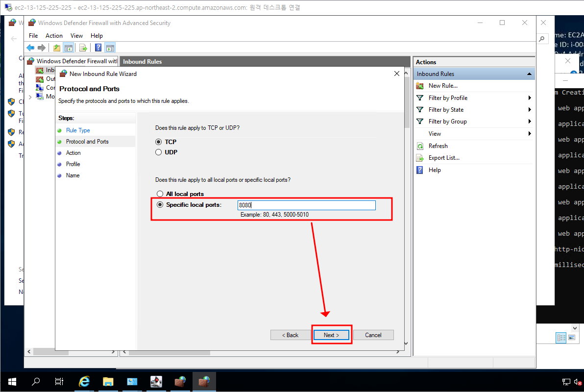Viewport: 584px width, 392px height.
Task: Click the Next button in wizard
Action: pos(332,335)
